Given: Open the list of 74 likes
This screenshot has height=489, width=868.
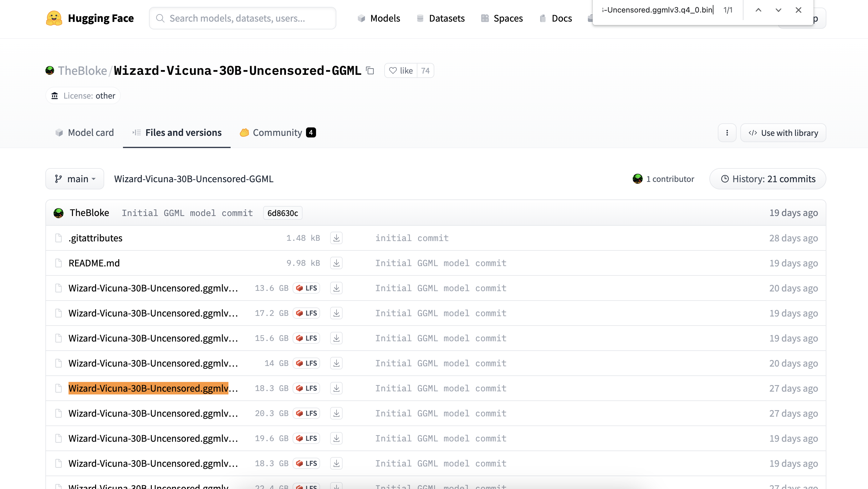Looking at the screenshot, I should (x=425, y=70).
